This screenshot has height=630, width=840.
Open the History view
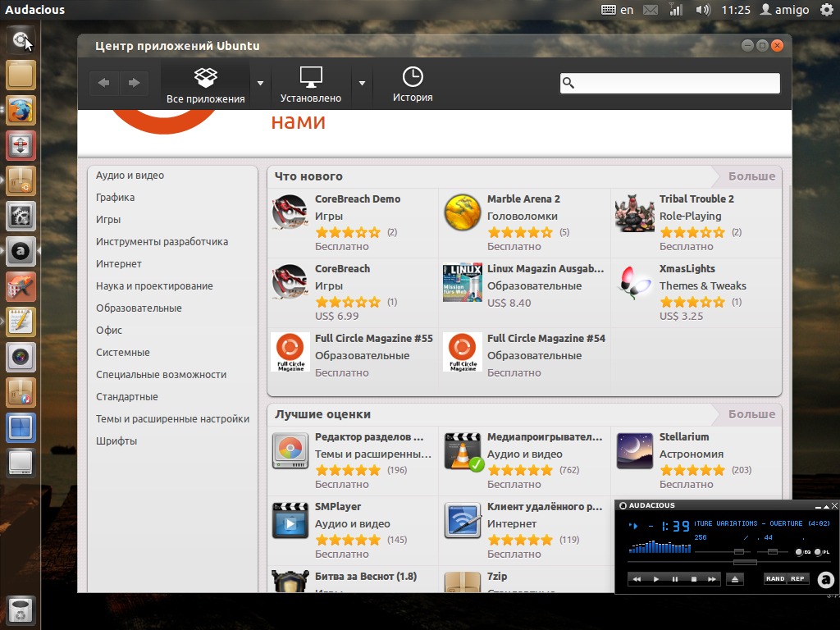click(413, 84)
